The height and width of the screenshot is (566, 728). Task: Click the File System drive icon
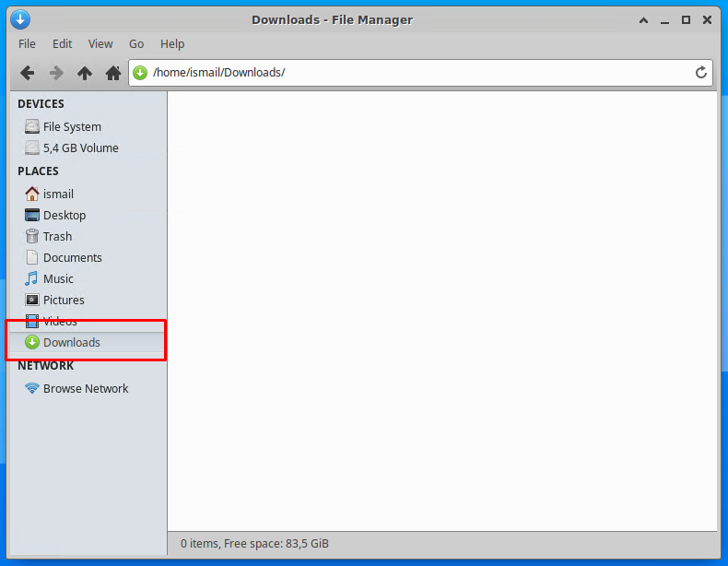click(x=32, y=126)
